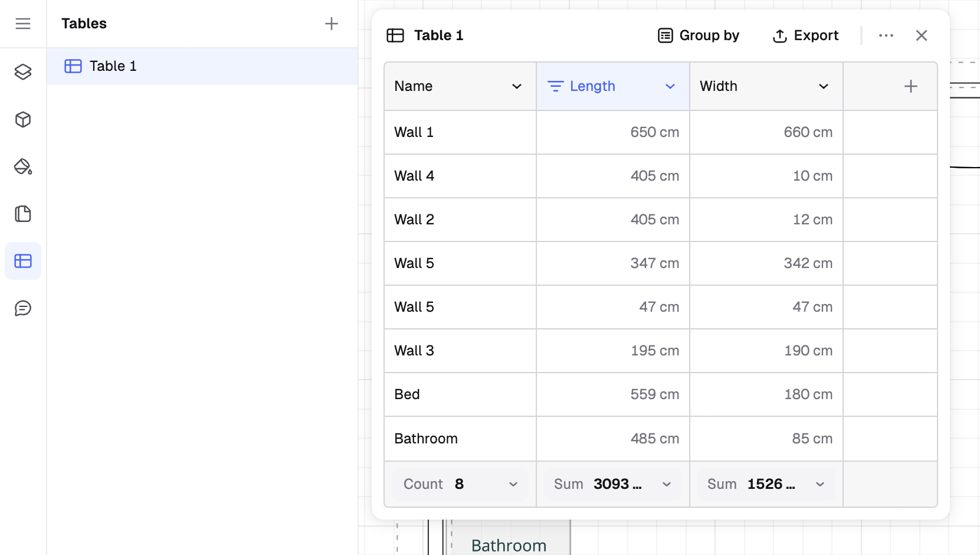Open the three-dots more options menu
Viewport: 980px width, 555px height.
click(886, 35)
